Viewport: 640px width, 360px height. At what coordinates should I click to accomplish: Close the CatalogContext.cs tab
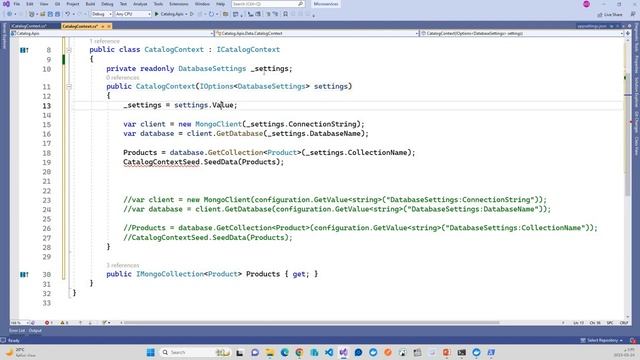tap(109, 26)
